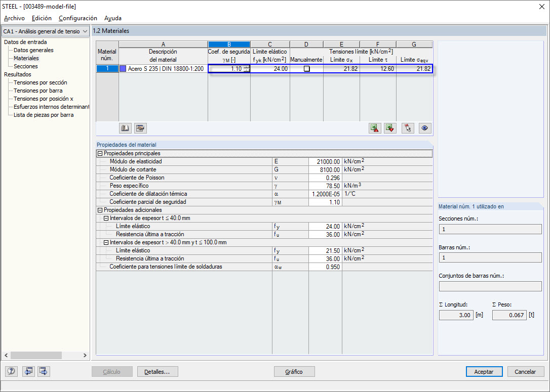The image size is (550, 392).
Task: Click the 24.00 Límite elástico cell in column C
Action: 270,69
